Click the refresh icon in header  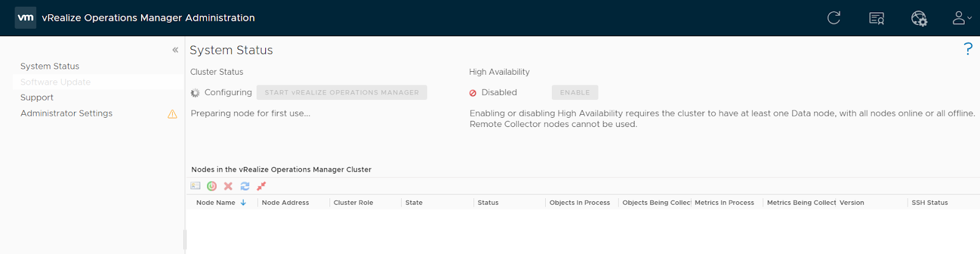click(834, 18)
